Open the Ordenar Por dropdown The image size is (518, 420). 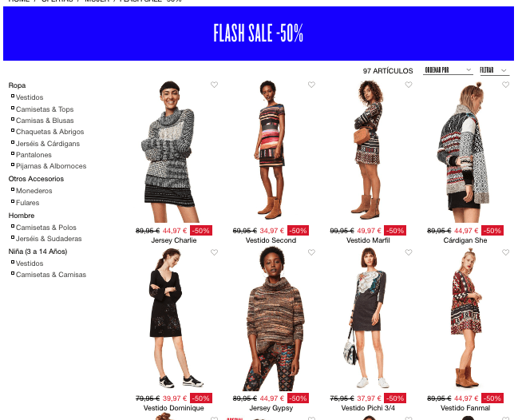pyautogui.click(x=448, y=70)
